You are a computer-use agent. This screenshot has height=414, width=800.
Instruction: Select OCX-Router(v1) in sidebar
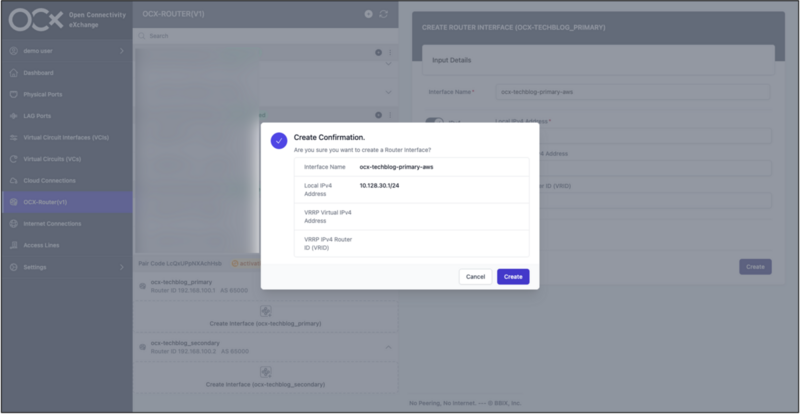click(x=66, y=202)
